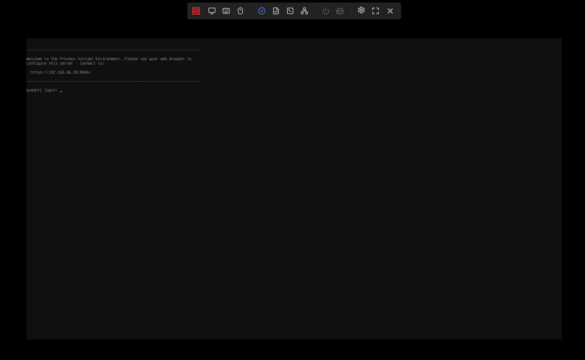Click the mouse settings icon
585x360 pixels.
coord(240,11)
